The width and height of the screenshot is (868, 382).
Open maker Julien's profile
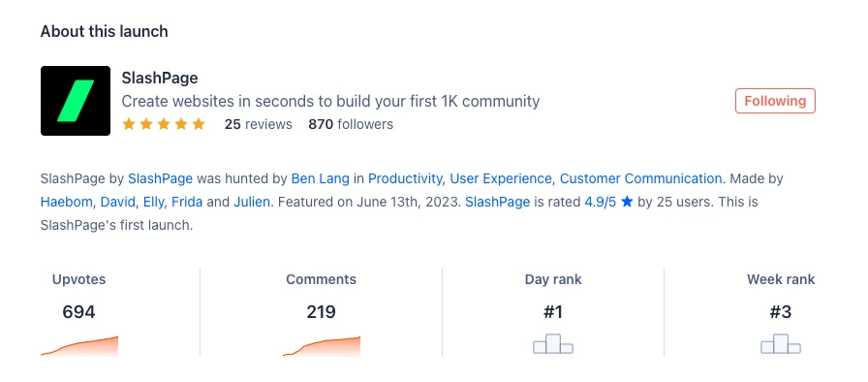click(x=252, y=202)
